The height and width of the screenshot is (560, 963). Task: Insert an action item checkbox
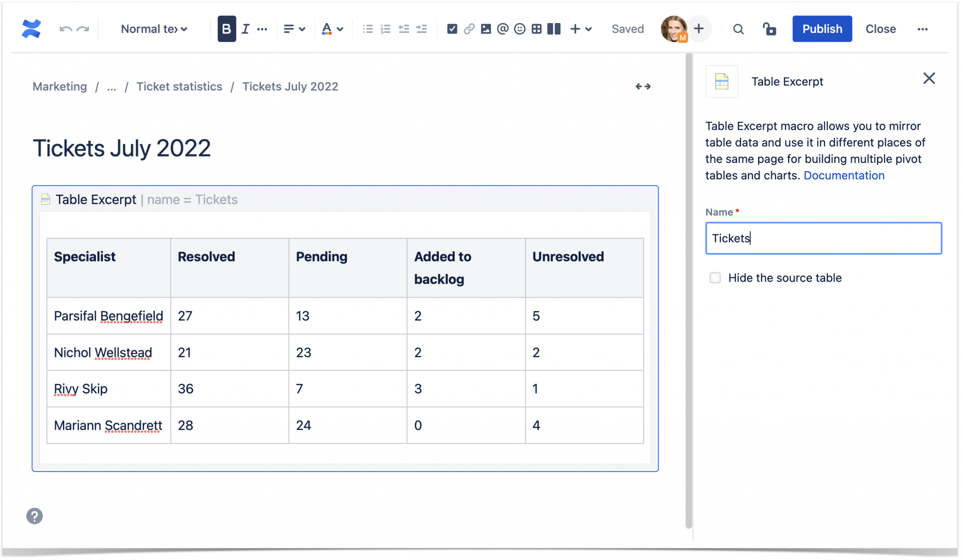click(452, 29)
